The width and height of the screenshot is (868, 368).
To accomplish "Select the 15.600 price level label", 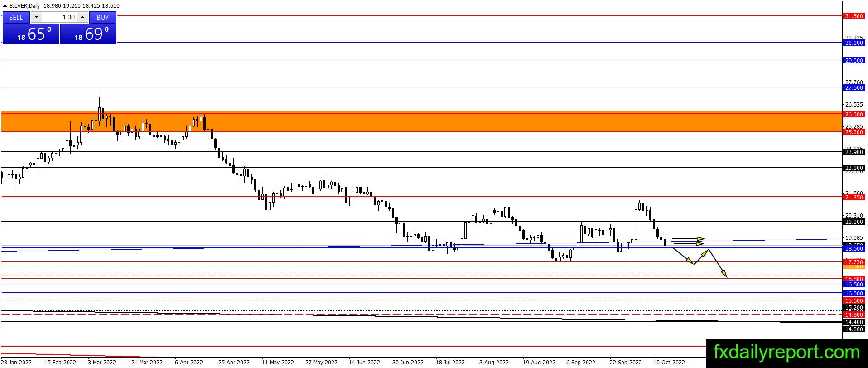I will click(x=854, y=300).
